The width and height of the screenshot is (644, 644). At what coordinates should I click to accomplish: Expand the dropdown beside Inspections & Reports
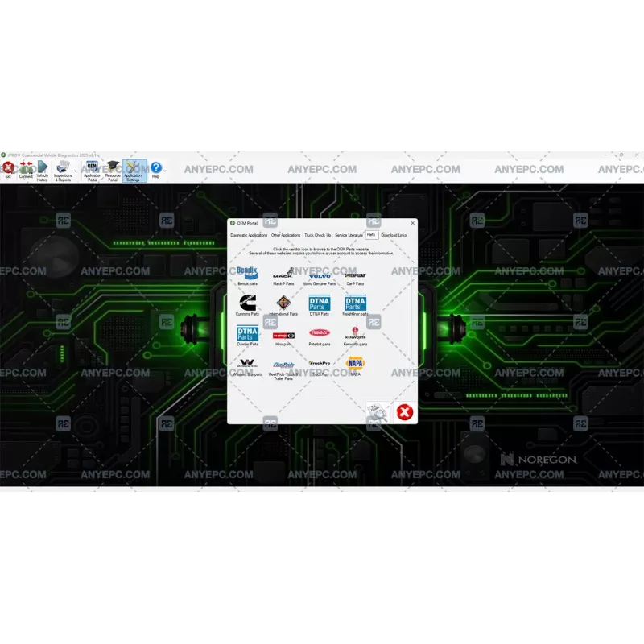click(75, 171)
